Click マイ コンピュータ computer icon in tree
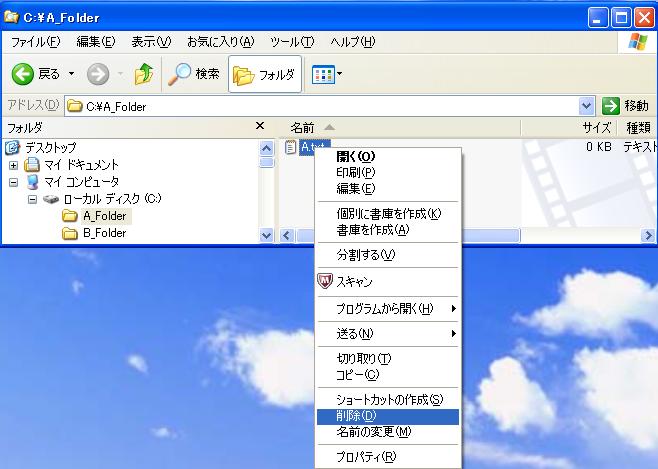Image resolution: width=658 pixels, height=469 pixels. click(32, 182)
